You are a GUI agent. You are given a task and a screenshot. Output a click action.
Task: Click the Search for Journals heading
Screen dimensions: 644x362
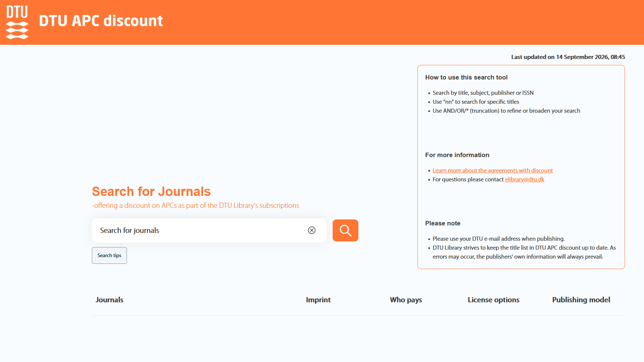click(x=151, y=191)
